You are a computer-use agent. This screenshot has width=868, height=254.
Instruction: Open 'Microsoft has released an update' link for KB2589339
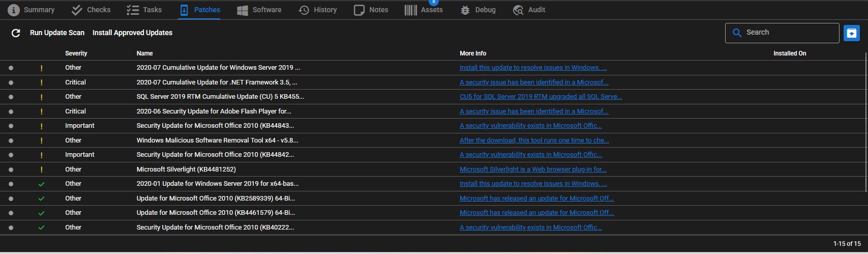536,199
